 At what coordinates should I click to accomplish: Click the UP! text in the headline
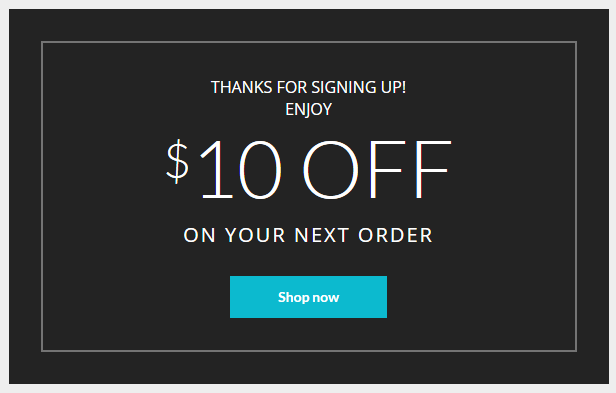point(393,87)
